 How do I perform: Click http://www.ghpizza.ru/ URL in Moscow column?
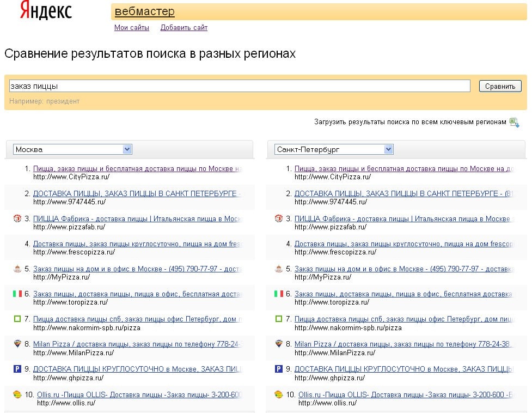click(x=68, y=378)
